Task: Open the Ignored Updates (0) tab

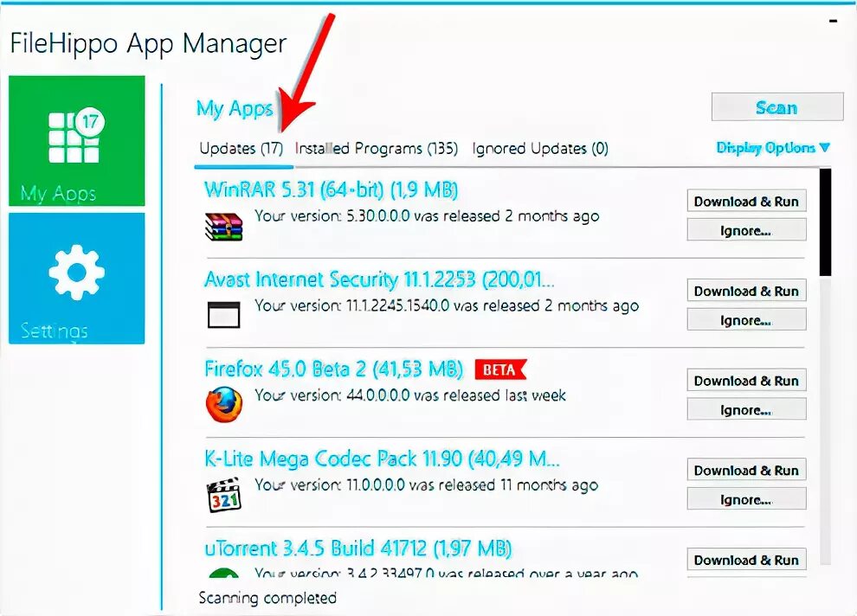Action: [540, 149]
